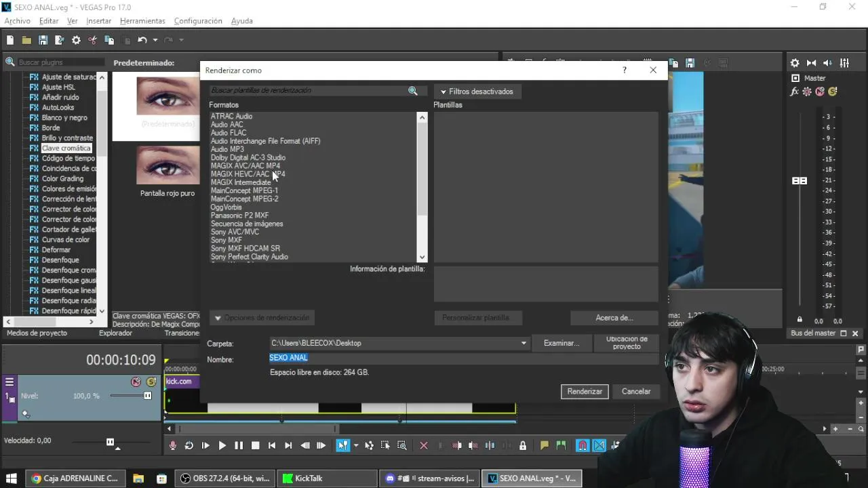Toggle automatic crossfades
868x488 pixels.
(x=599, y=445)
